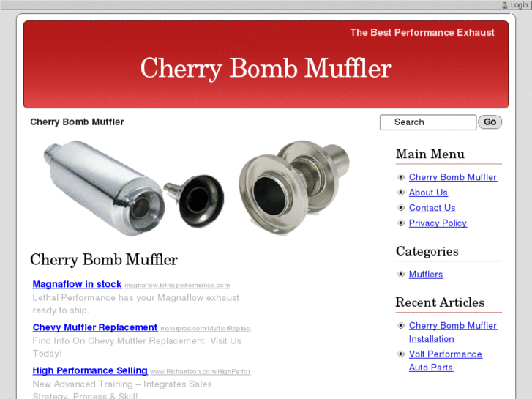Image resolution: width=532 pixels, height=399 pixels.
Task: Click bullet icon beside About Us
Action: pyautogui.click(x=401, y=193)
